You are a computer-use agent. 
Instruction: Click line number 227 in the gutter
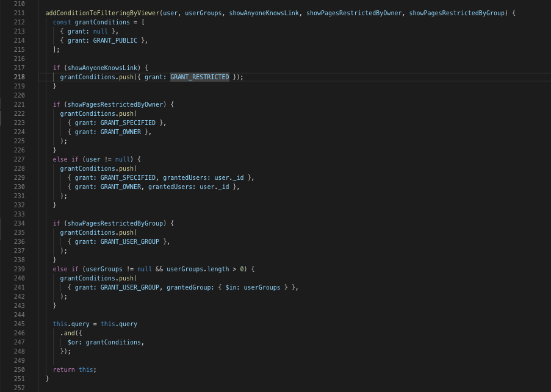pyautogui.click(x=20, y=159)
